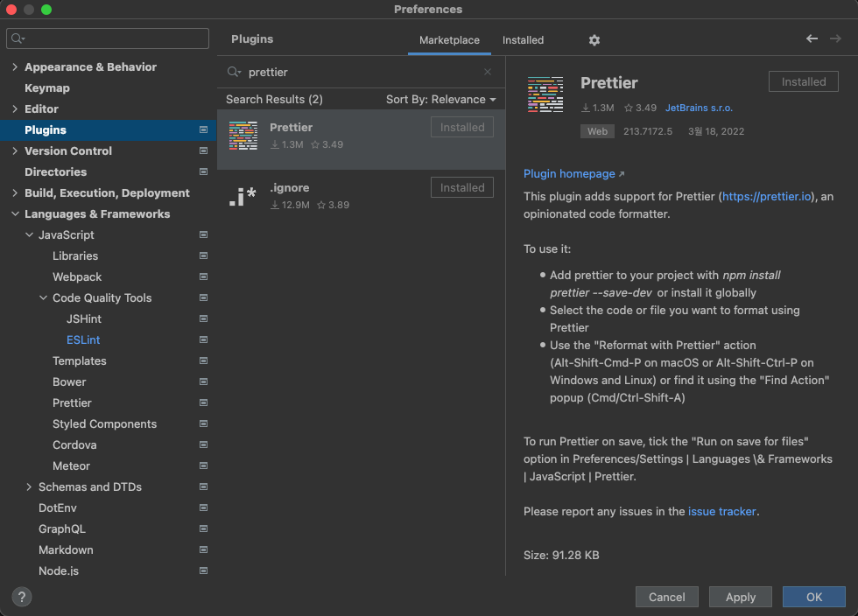The width and height of the screenshot is (858, 616).
Task: Click project-level icon beside Libraries
Action: click(203, 255)
